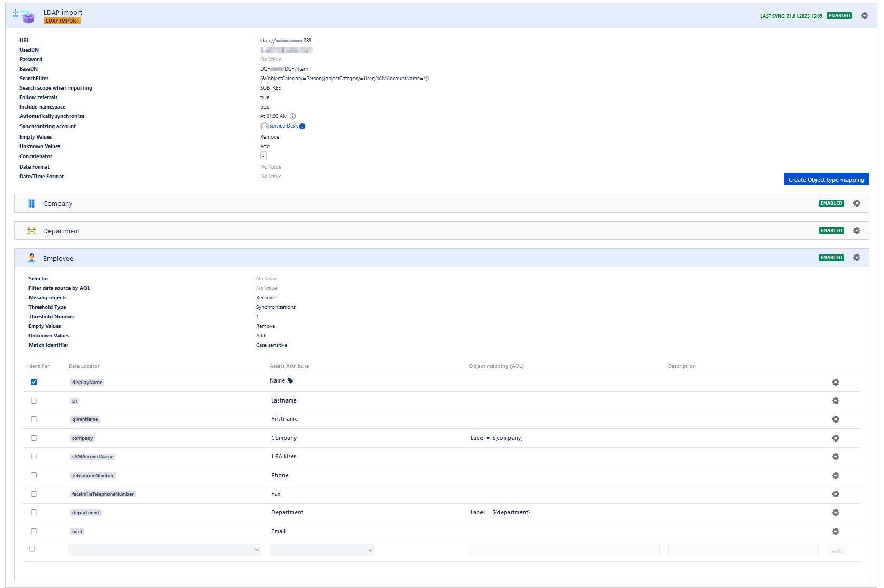Open gear options for department attribute row

click(836, 513)
